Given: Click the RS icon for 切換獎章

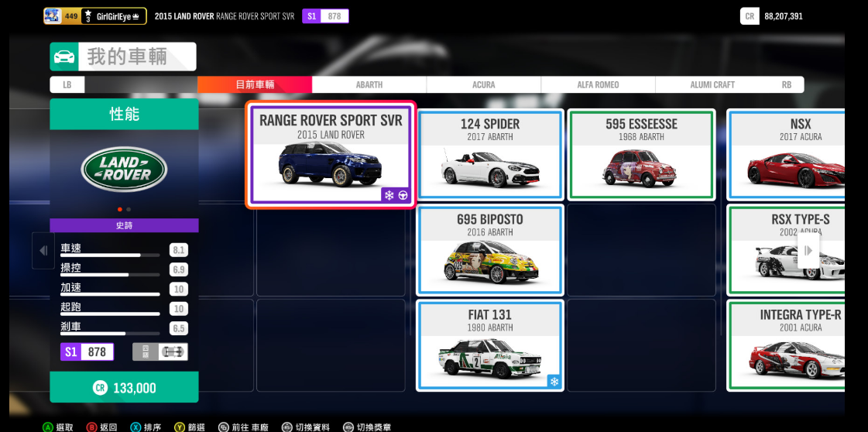Looking at the screenshot, I should (348, 427).
